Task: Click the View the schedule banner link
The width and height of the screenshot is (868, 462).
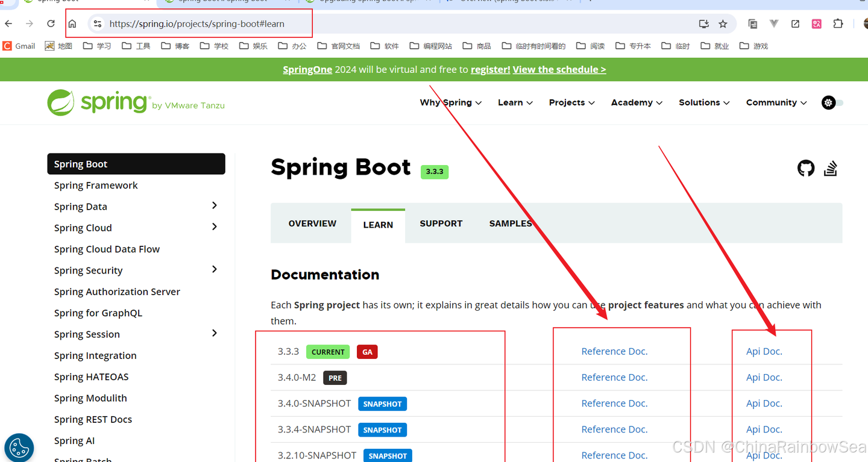Action: point(559,69)
